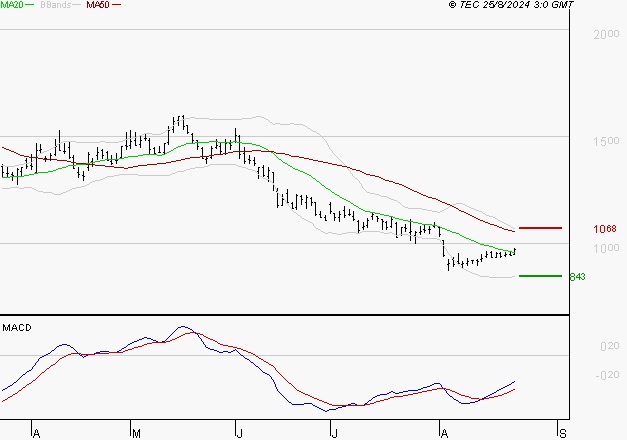The width and height of the screenshot is (627, 440).
Task: Click the second J month marker (July)
Action: pos(335,434)
